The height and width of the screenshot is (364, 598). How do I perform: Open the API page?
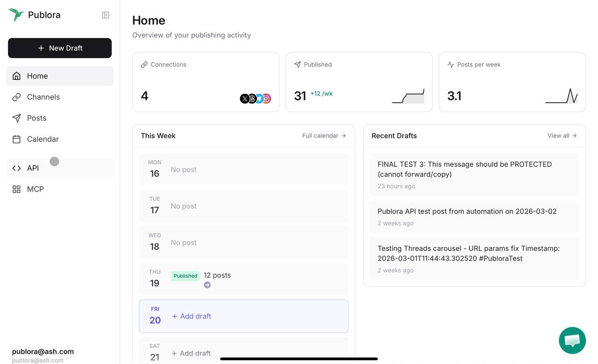coord(60,168)
